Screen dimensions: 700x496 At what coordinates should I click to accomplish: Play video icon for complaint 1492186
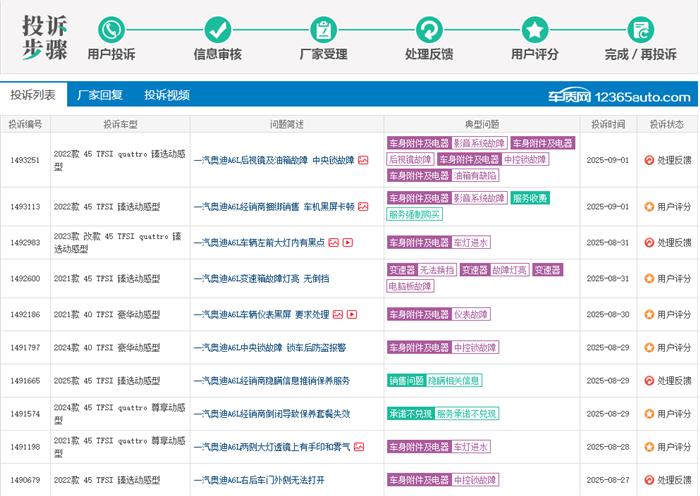[352, 314]
